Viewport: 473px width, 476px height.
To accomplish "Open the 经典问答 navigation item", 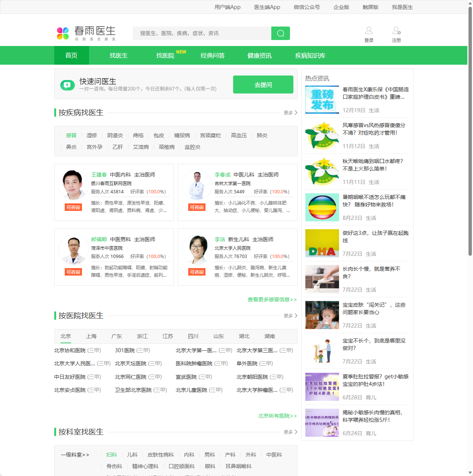I will [x=212, y=55].
